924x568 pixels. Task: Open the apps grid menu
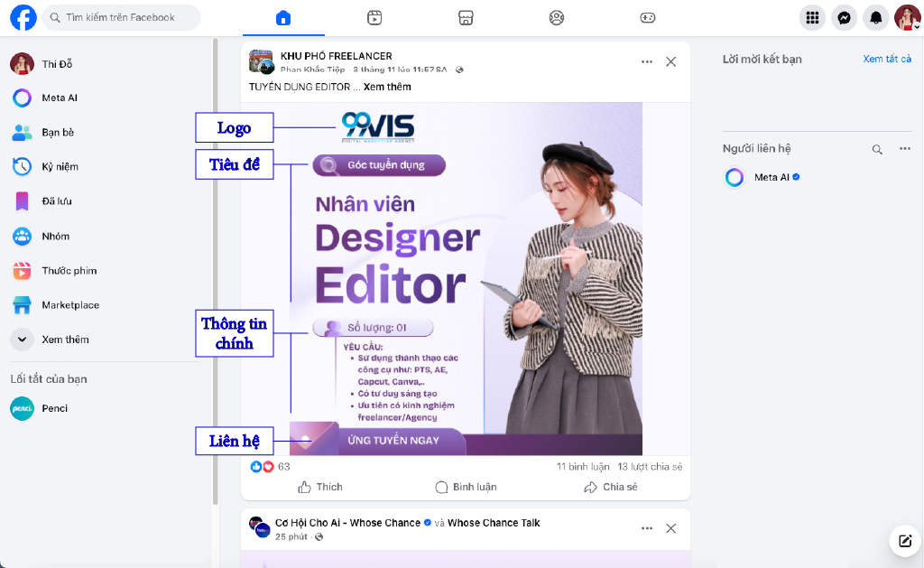812,18
